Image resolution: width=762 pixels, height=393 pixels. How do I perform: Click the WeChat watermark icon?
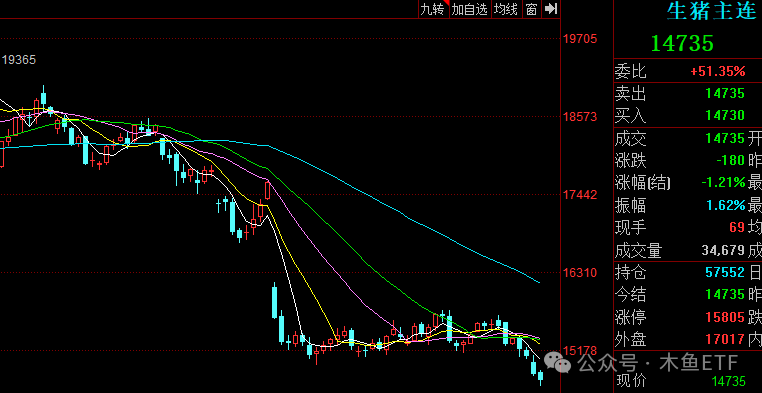[557, 363]
